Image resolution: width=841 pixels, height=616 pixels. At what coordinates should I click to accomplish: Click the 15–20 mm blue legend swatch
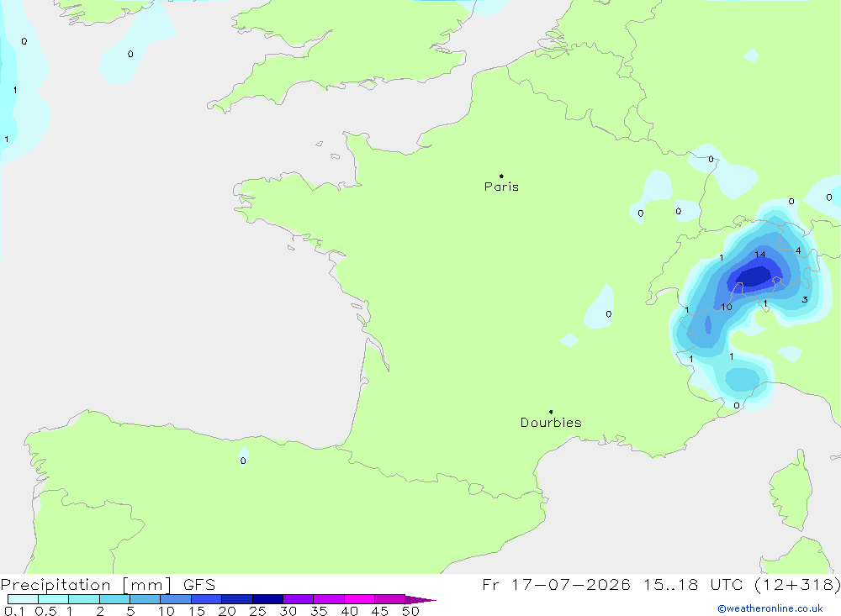click(x=206, y=599)
